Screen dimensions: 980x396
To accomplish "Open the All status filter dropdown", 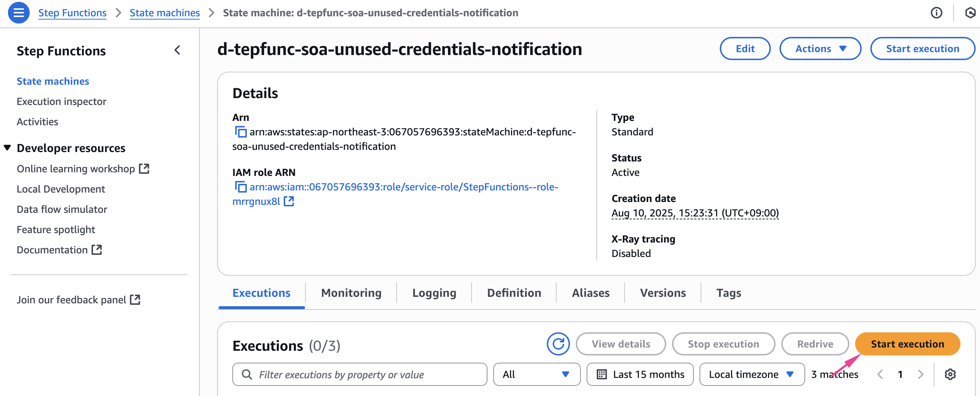I will coord(536,374).
